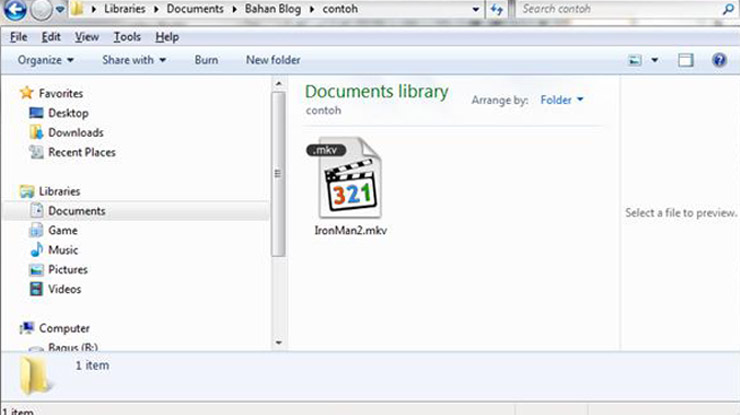Open the Help menu

[167, 37]
